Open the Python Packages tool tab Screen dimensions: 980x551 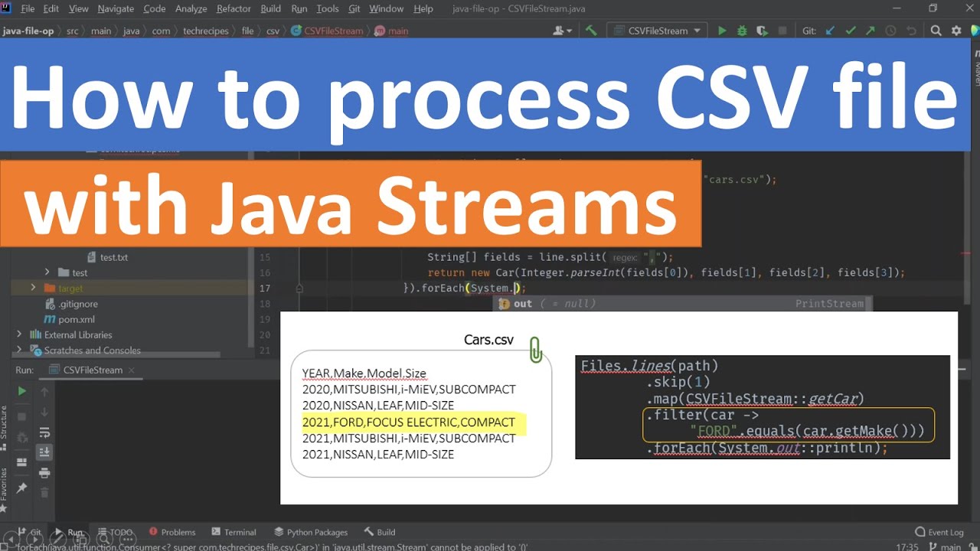coord(309,532)
